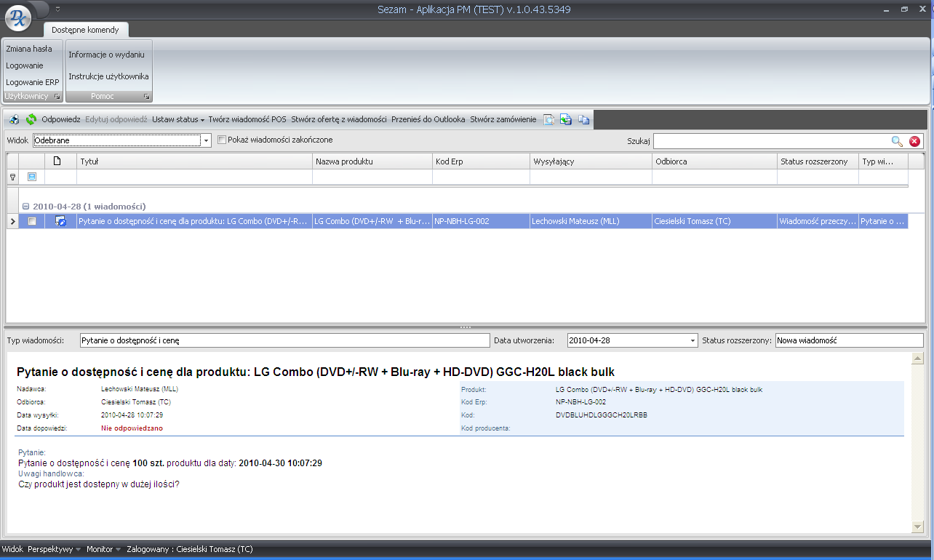The height and width of the screenshot is (560, 934).
Task: Click the row indicator arrow of the selected message
Action: tap(12, 221)
